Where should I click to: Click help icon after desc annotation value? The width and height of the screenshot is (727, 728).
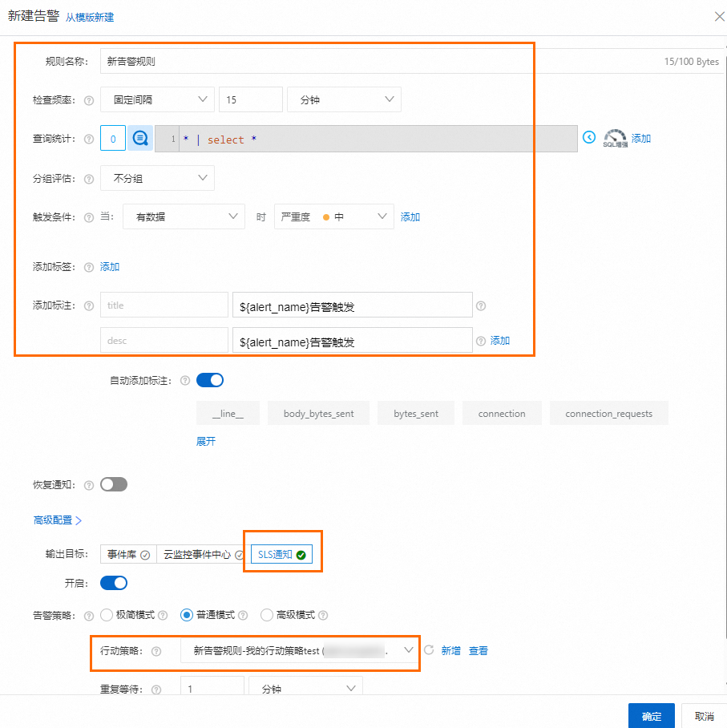(x=481, y=341)
